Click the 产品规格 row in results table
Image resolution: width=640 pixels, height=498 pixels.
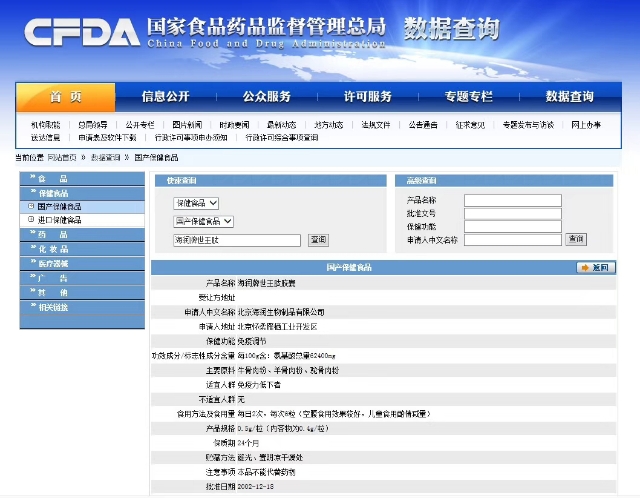tap(383, 429)
